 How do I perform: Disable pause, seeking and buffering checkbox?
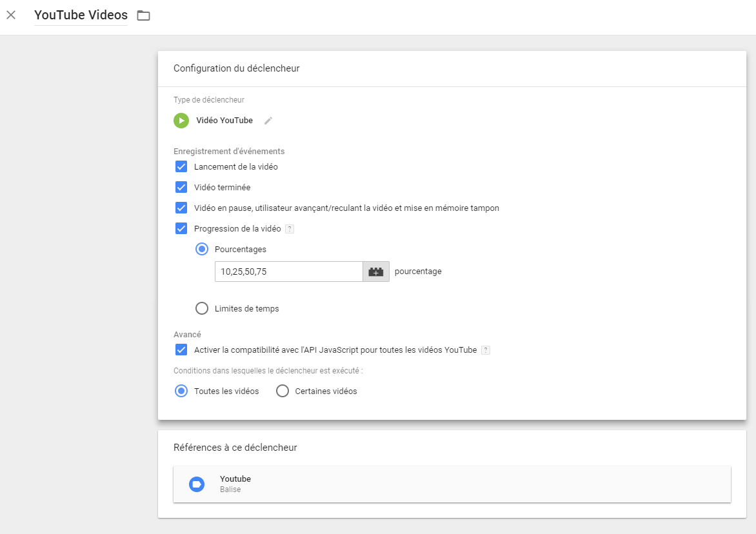click(x=181, y=208)
